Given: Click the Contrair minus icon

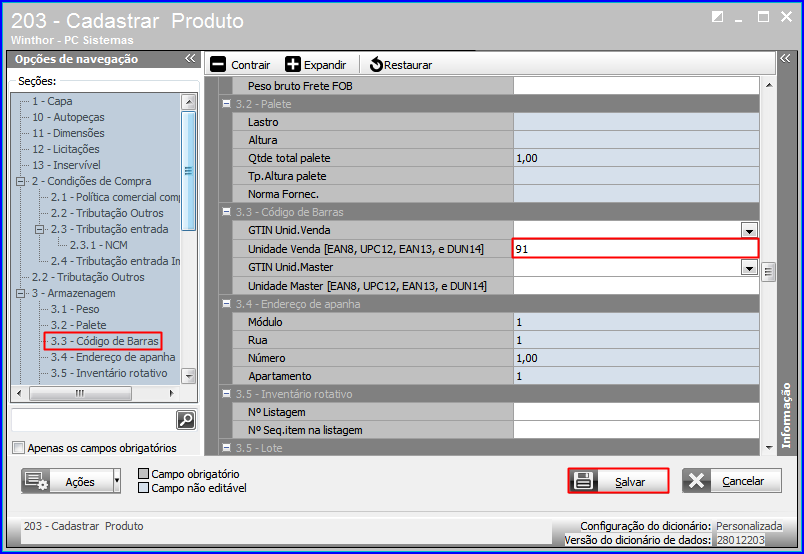Looking at the screenshot, I should (218, 65).
